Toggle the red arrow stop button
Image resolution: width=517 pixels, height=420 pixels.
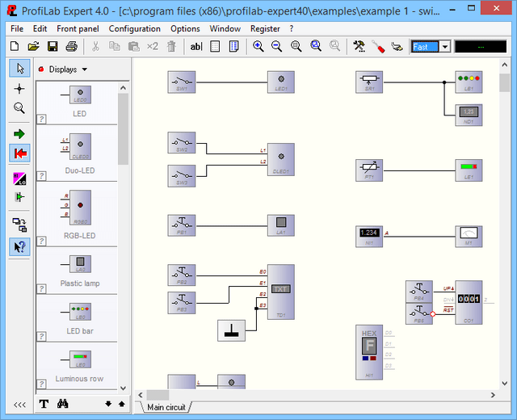pos(19,153)
